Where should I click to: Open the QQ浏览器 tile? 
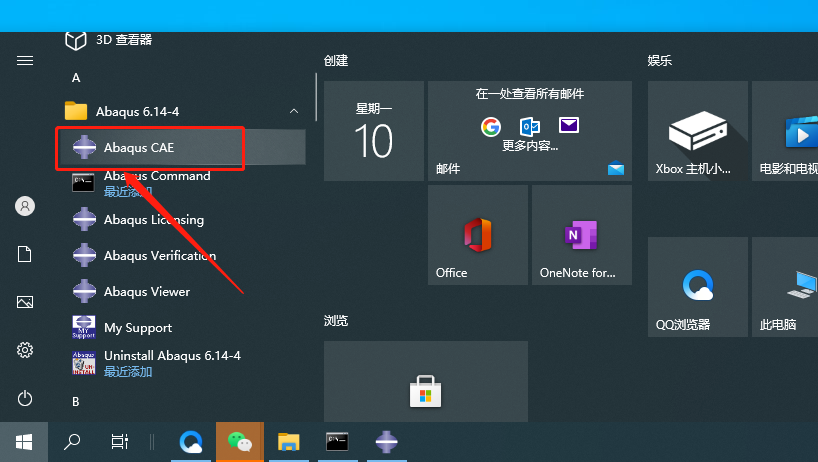697,287
